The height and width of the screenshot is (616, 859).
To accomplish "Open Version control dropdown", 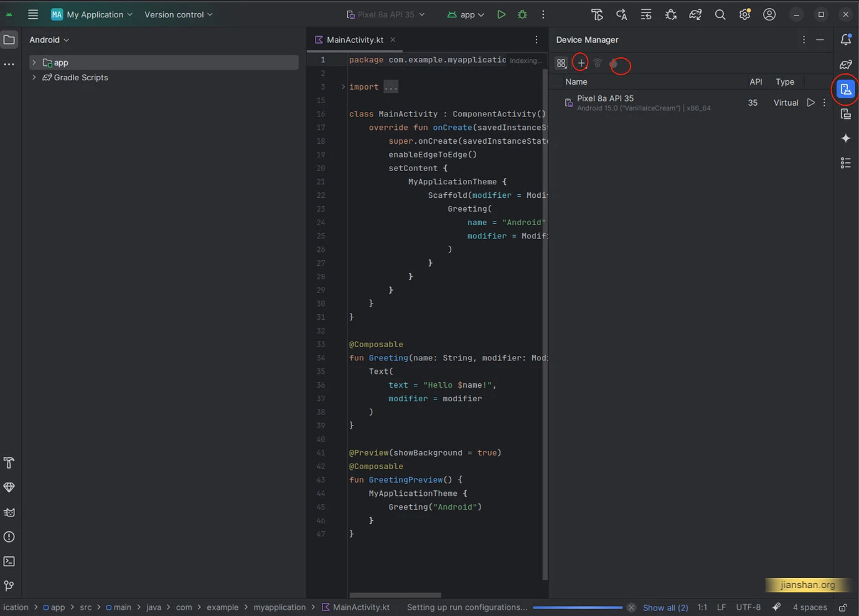I will (x=179, y=14).
